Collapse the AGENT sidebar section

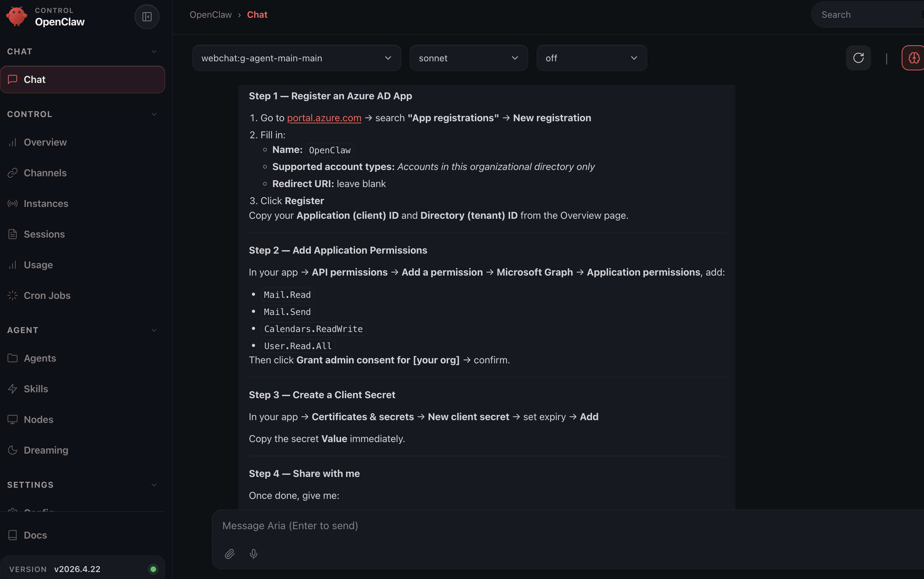point(154,330)
